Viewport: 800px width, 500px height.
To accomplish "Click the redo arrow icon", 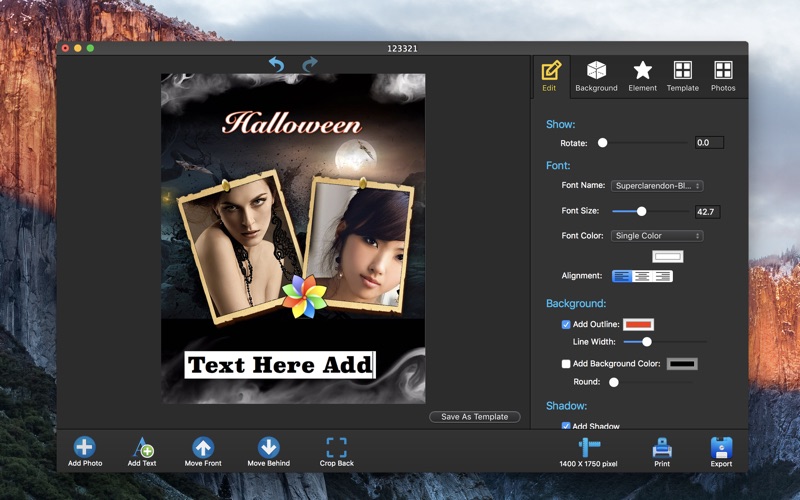I will pos(310,65).
